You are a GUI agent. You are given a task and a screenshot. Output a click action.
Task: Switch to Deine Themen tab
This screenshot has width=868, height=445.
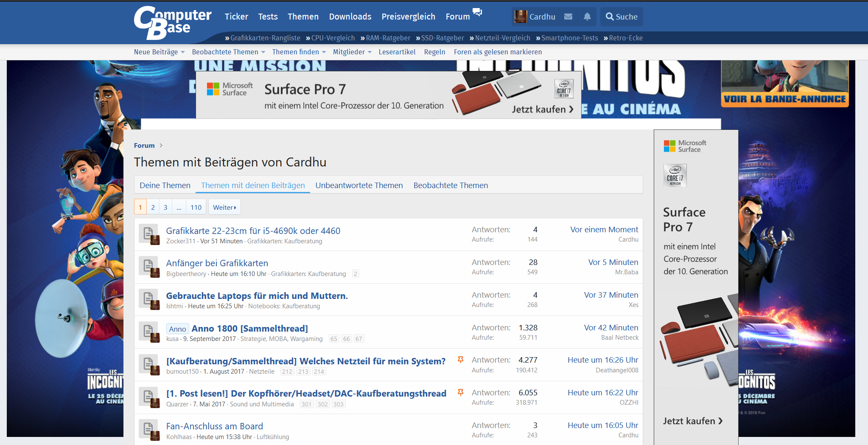[x=165, y=185]
